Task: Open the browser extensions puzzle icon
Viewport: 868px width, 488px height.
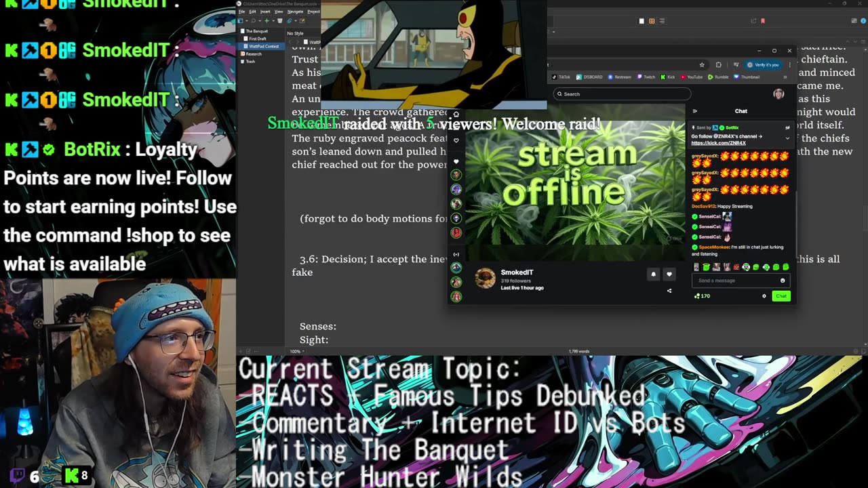Action: click(719, 65)
